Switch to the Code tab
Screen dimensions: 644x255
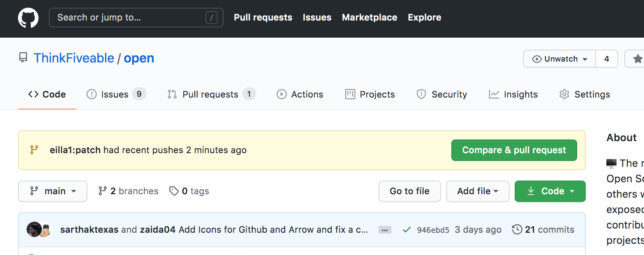[x=47, y=95]
